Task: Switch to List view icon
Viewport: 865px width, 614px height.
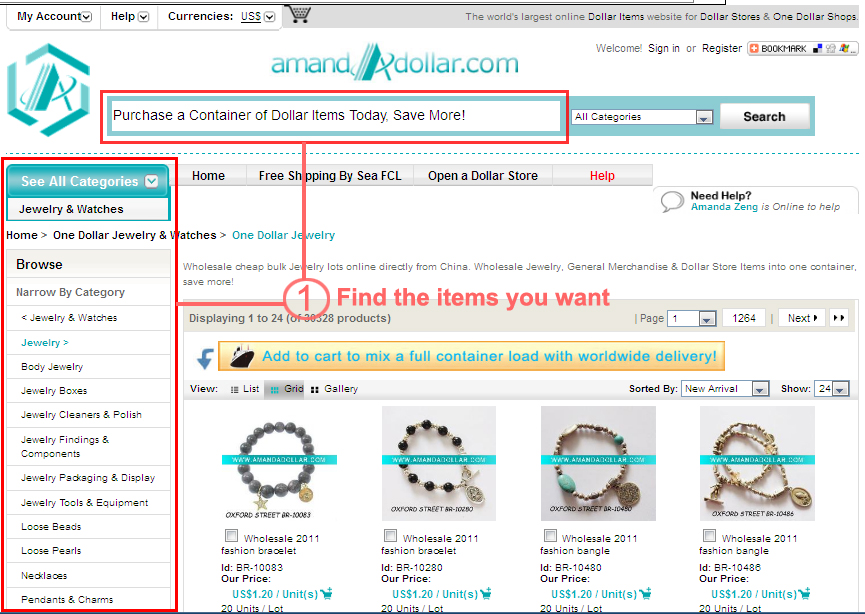Action: 234,389
